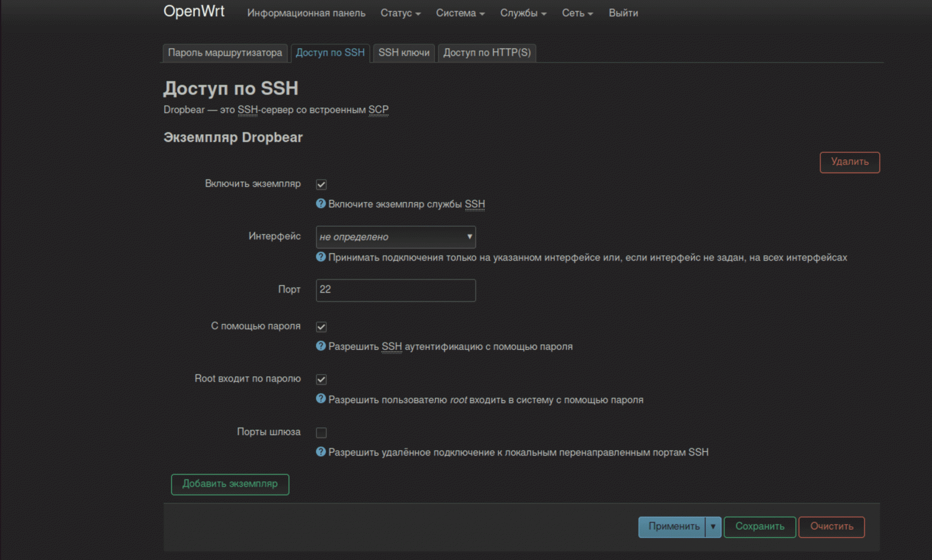
Task: Click the Удалить button
Action: 850,162
